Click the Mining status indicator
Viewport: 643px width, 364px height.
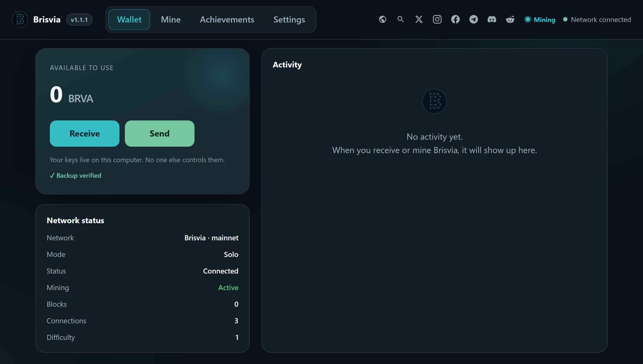pos(540,20)
